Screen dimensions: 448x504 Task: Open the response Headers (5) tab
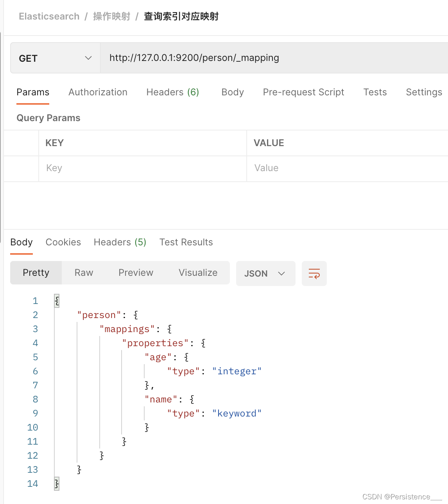(x=120, y=242)
